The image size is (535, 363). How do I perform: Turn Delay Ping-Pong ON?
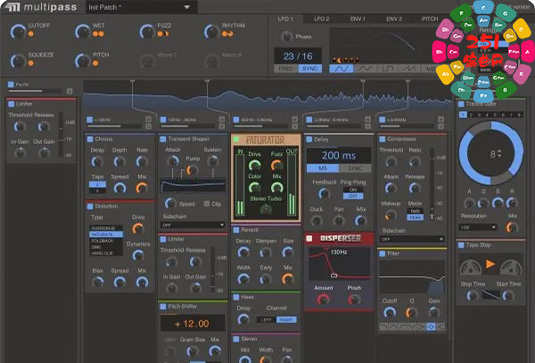353,190
